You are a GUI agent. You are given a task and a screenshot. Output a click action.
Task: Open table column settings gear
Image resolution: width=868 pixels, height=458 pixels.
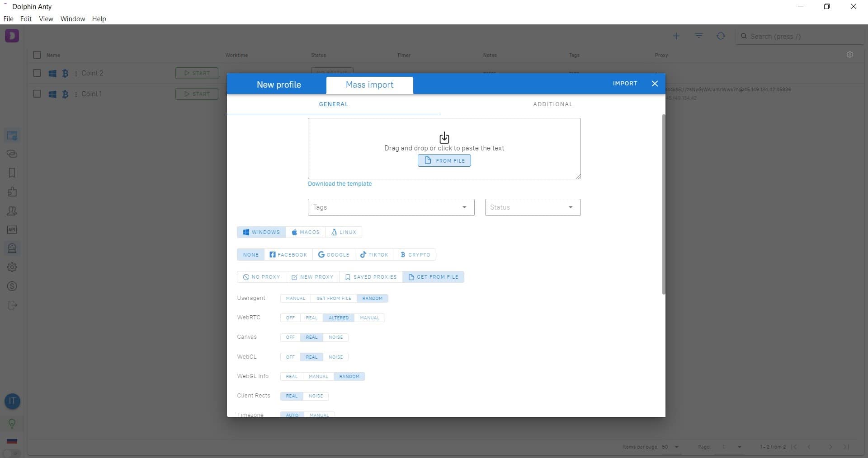[x=850, y=54]
